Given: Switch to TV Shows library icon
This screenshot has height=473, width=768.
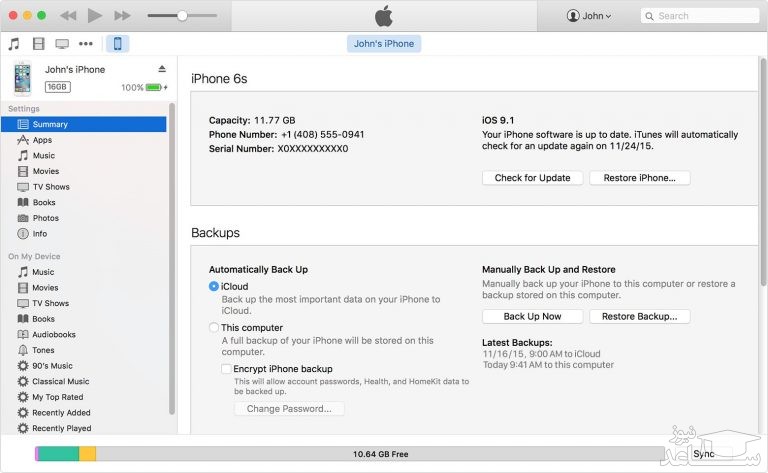Looking at the screenshot, I should (x=62, y=44).
